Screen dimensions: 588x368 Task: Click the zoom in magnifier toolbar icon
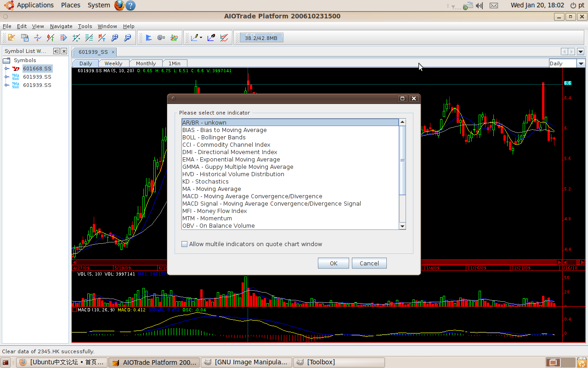pos(115,38)
